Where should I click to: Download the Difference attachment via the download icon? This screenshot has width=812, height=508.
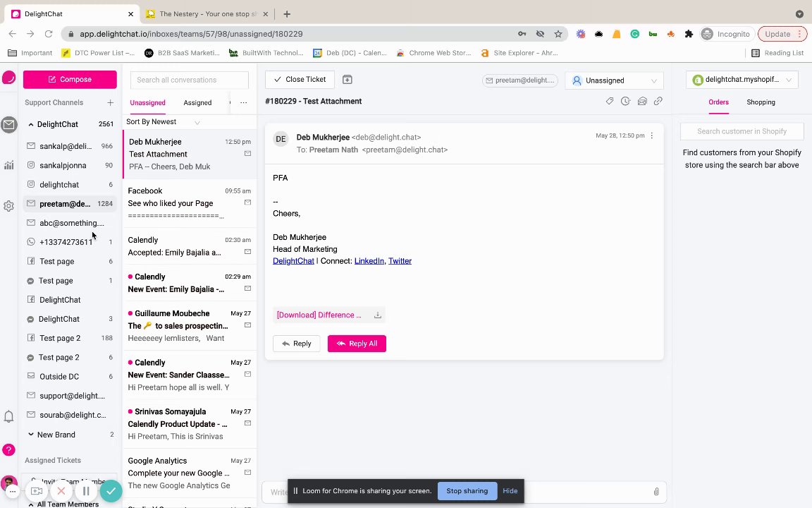pyautogui.click(x=378, y=315)
